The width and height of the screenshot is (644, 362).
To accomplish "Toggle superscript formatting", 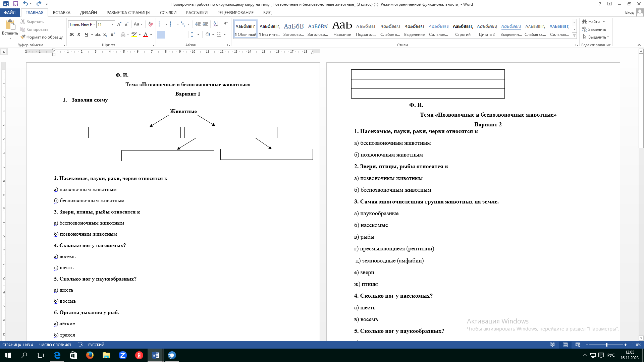I will point(113,35).
